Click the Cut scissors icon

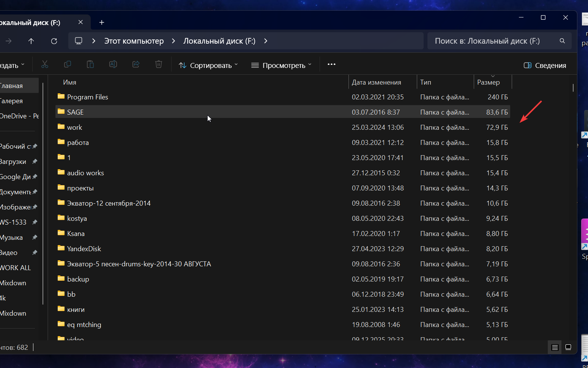45,64
